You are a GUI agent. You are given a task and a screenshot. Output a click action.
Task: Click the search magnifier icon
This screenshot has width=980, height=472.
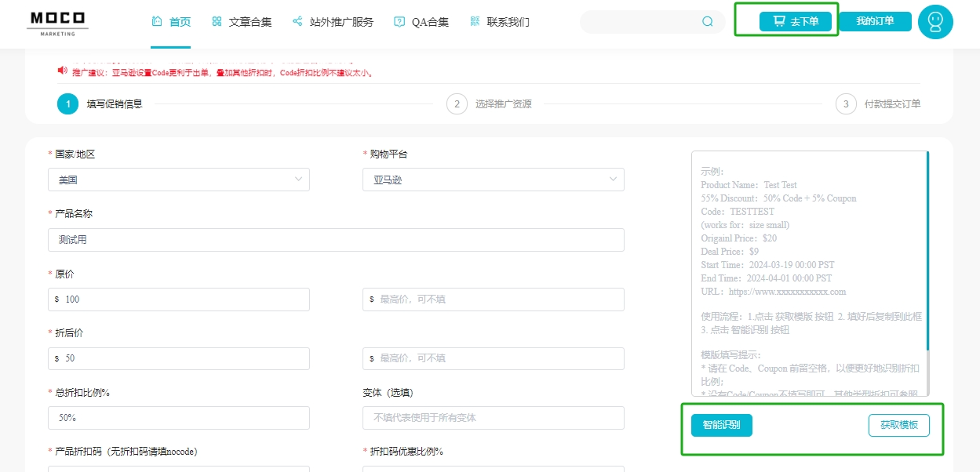tap(708, 22)
